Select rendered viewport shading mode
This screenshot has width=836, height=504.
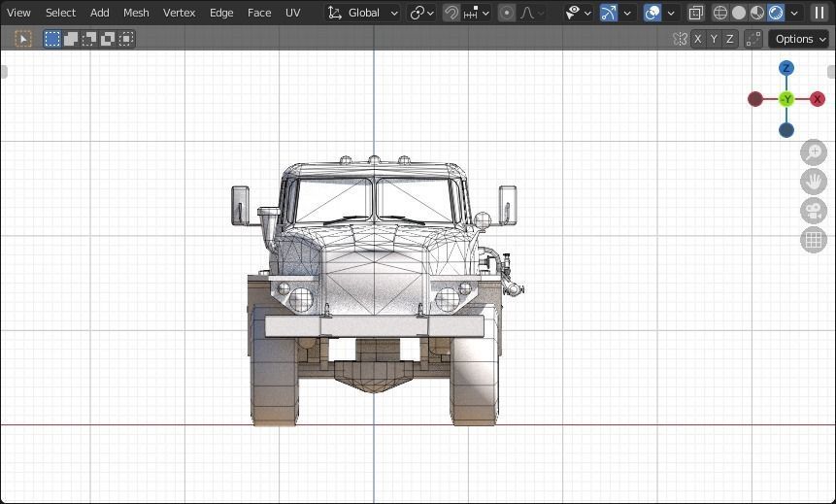(776, 13)
